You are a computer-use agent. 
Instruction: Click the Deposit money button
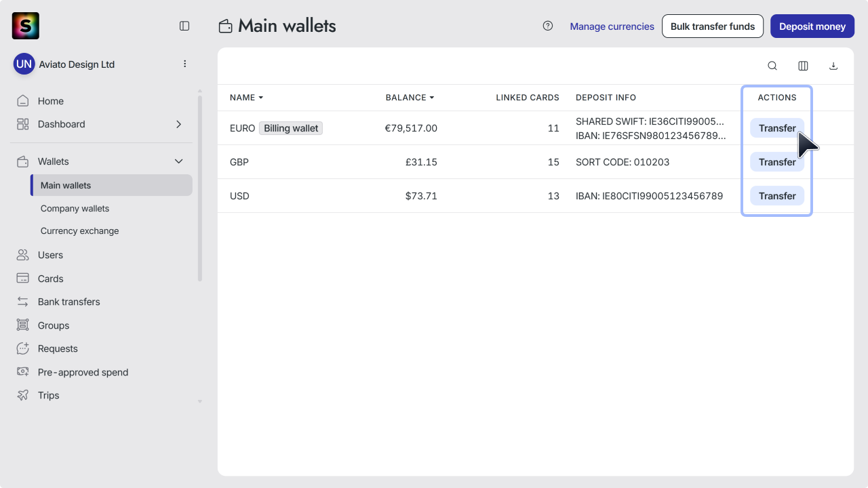point(812,26)
